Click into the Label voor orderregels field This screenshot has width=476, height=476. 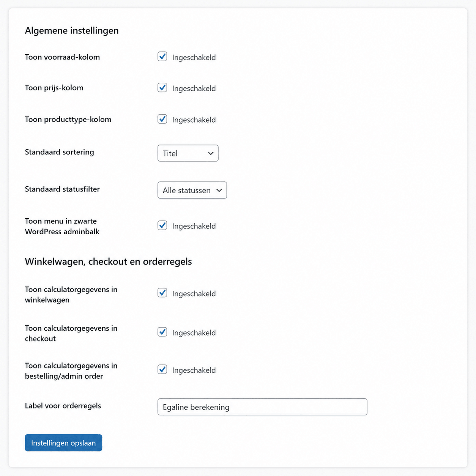pyautogui.click(x=262, y=407)
